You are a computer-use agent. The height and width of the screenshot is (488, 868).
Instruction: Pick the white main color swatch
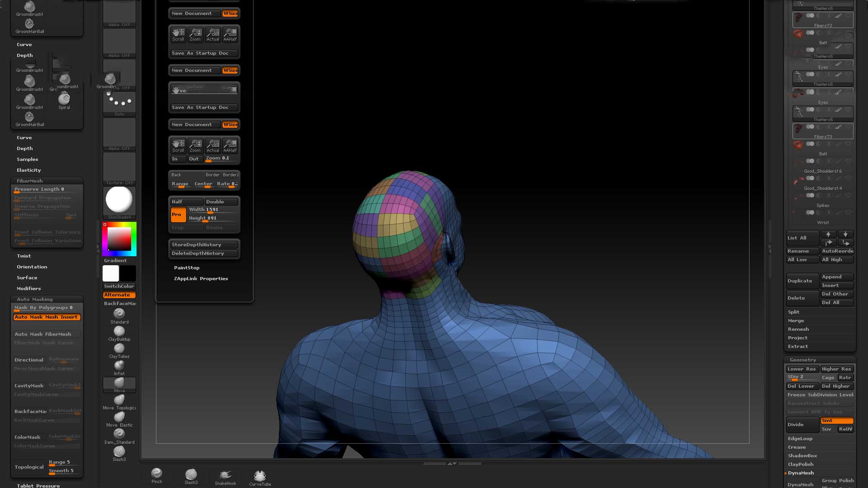tap(111, 273)
